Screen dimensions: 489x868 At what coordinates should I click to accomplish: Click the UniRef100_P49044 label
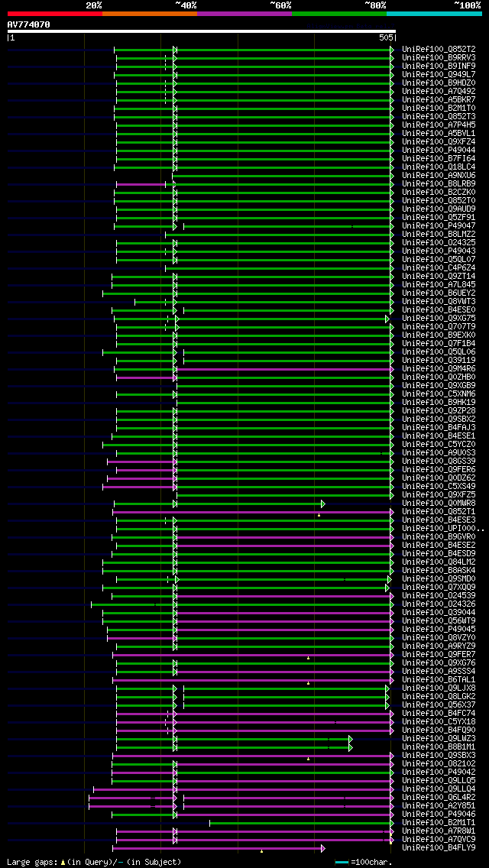439,150
